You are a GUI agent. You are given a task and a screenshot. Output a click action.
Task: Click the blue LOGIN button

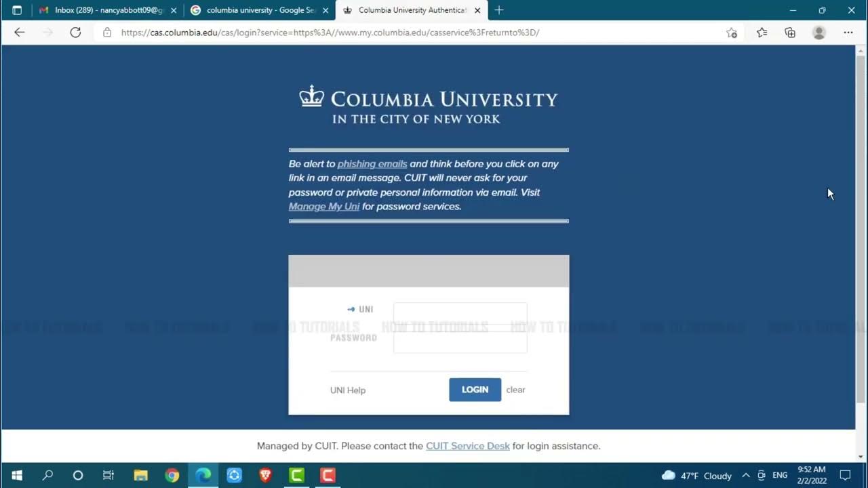(475, 390)
